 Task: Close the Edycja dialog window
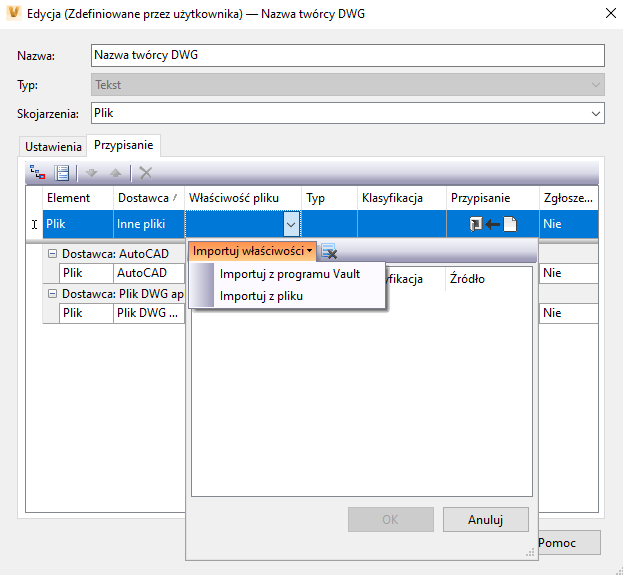[611, 14]
